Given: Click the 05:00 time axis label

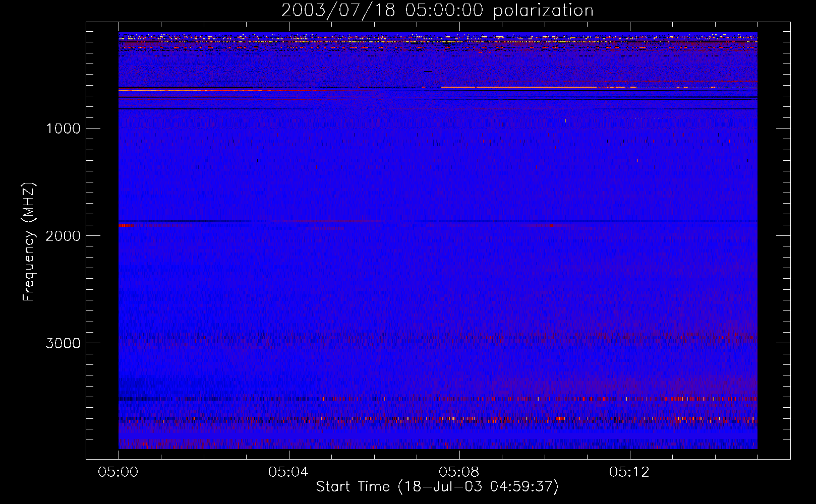Looking at the screenshot, I should point(119,472).
